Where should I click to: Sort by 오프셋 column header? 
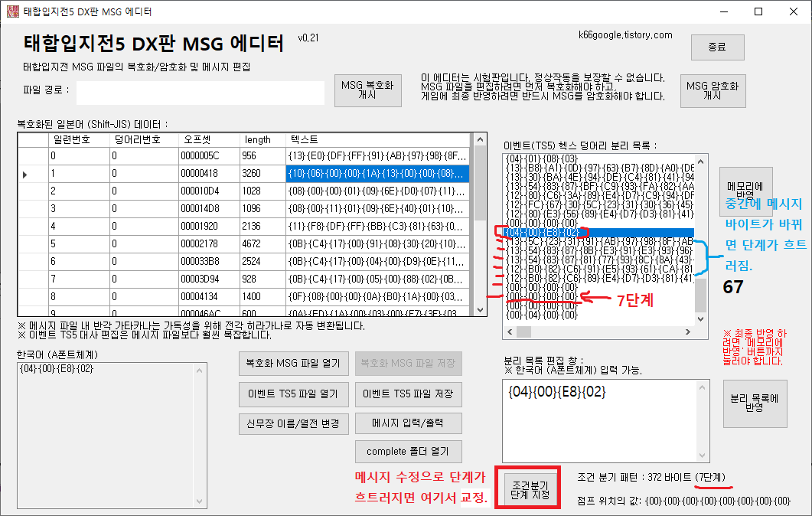tap(208, 140)
